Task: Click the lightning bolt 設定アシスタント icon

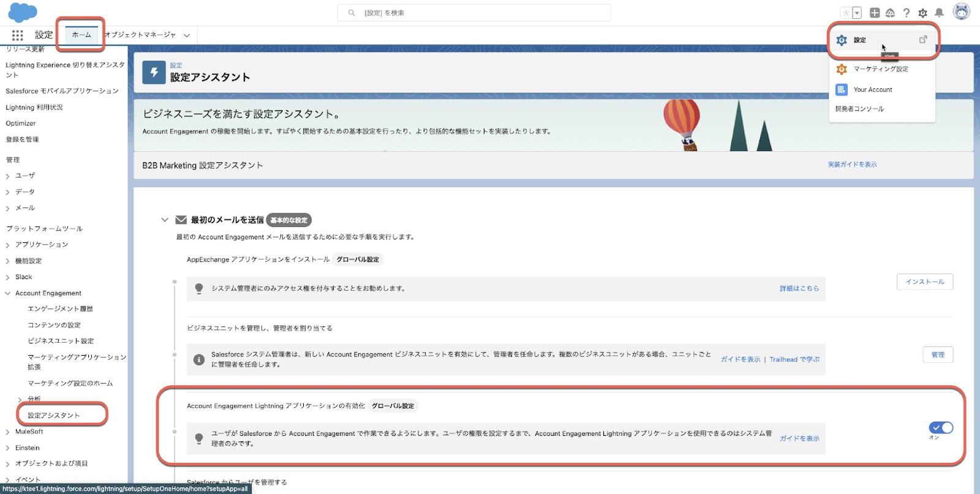Action: click(x=154, y=72)
